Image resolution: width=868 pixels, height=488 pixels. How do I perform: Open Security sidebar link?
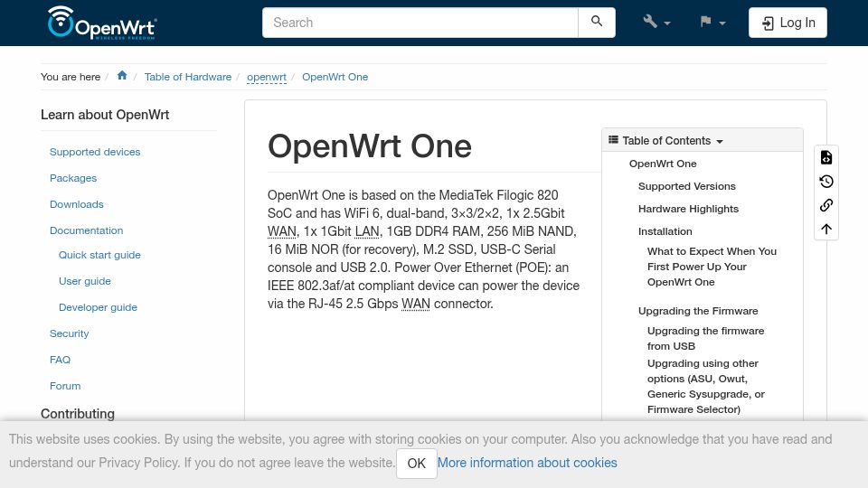(x=70, y=333)
